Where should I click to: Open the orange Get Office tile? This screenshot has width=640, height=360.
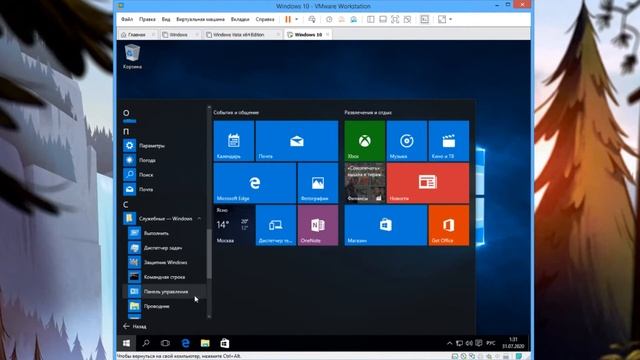[x=449, y=225]
